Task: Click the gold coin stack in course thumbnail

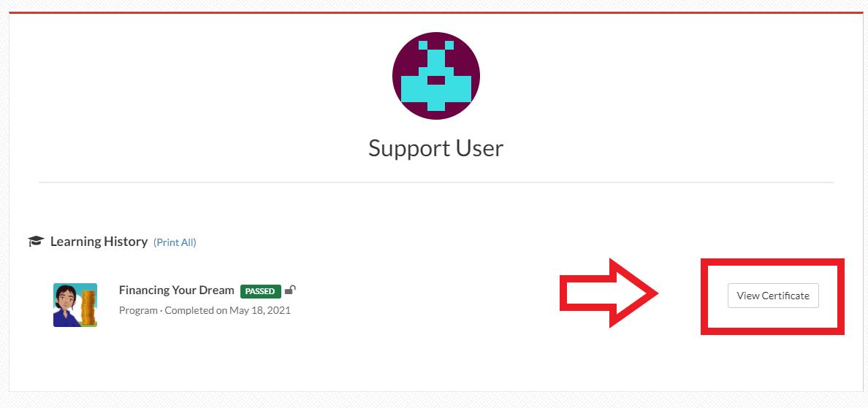Action: pyautogui.click(x=88, y=307)
